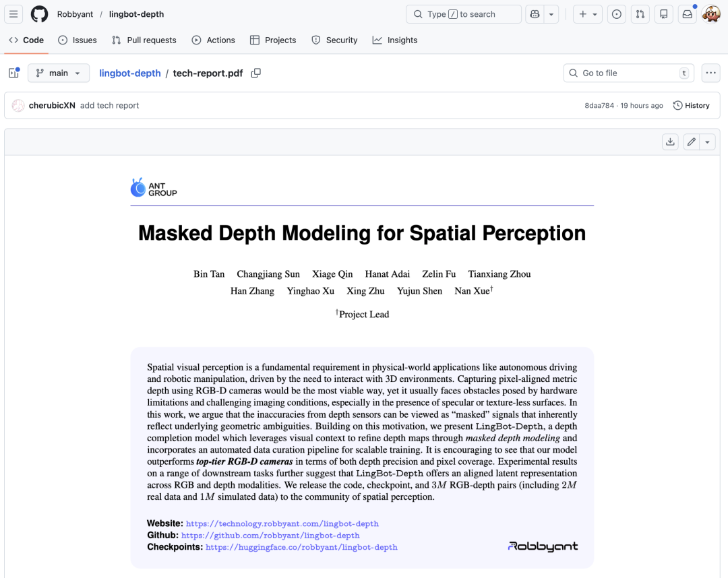Screen dimensions: 728x578
Task: Open the lingbot-depth breadcrumb link
Action: tap(130, 73)
